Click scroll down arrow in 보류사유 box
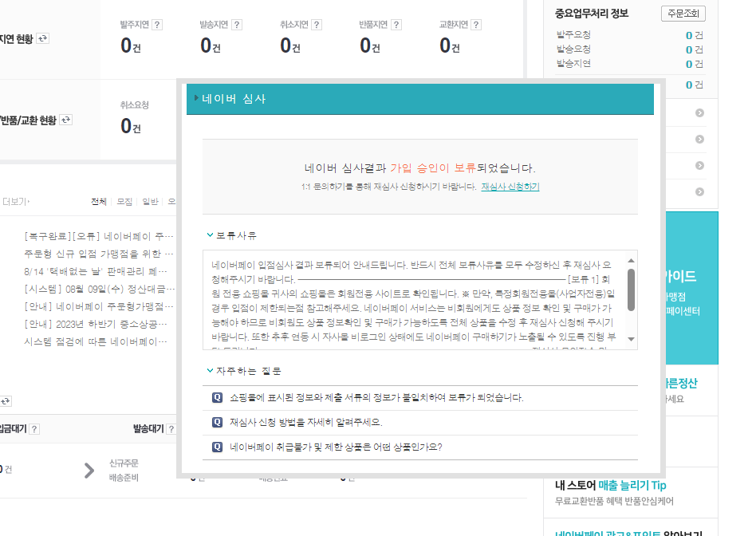Screen dimensions: 756x536 631,339
